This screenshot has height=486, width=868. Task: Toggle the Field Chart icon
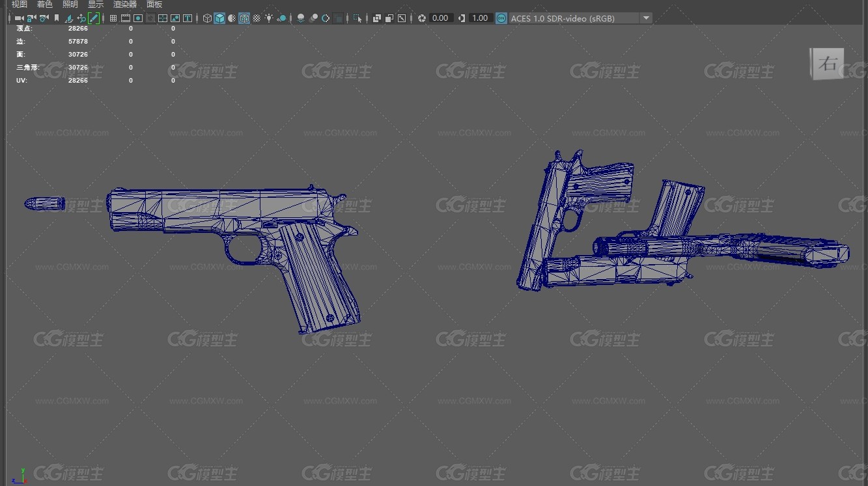pyautogui.click(x=163, y=18)
